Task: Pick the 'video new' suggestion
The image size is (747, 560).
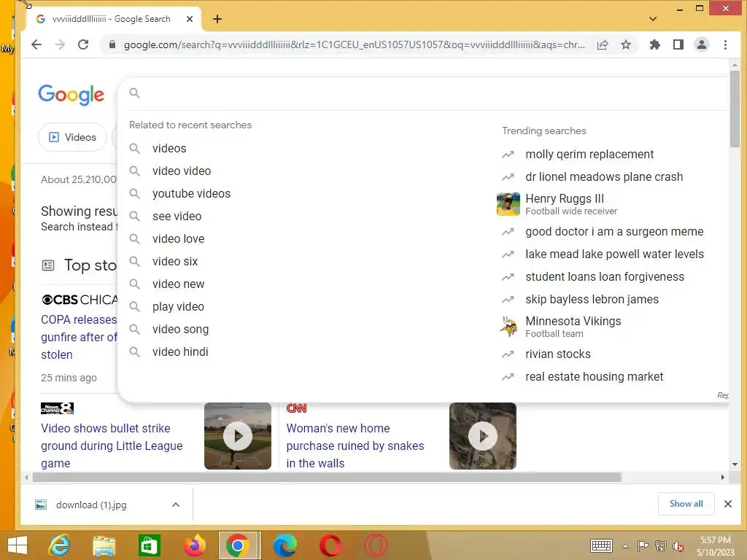Action: click(x=178, y=284)
